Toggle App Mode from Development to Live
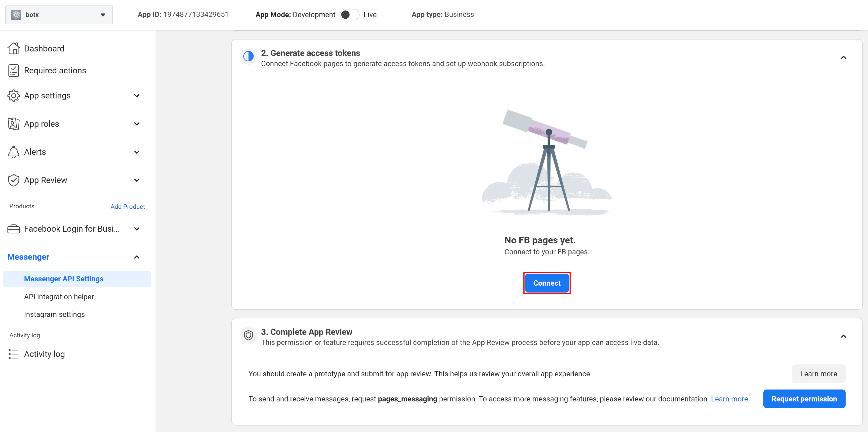The height and width of the screenshot is (432, 868). point(349,15)
